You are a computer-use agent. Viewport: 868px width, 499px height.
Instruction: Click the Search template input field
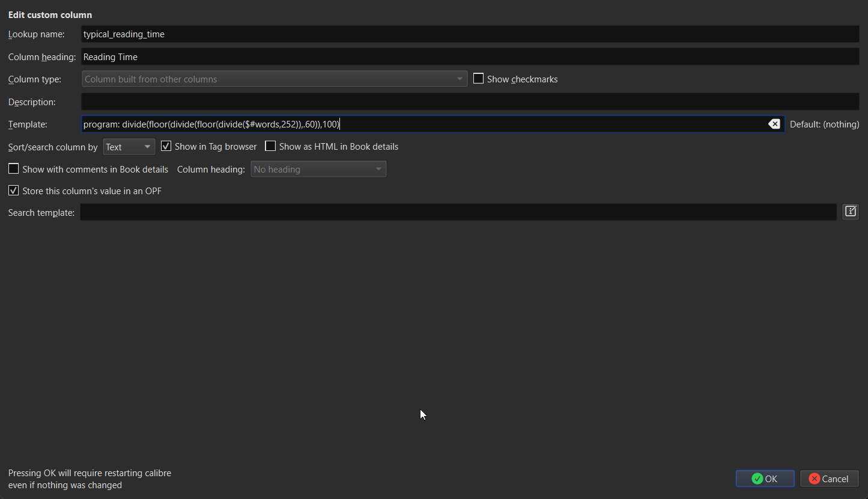(458, 212)
